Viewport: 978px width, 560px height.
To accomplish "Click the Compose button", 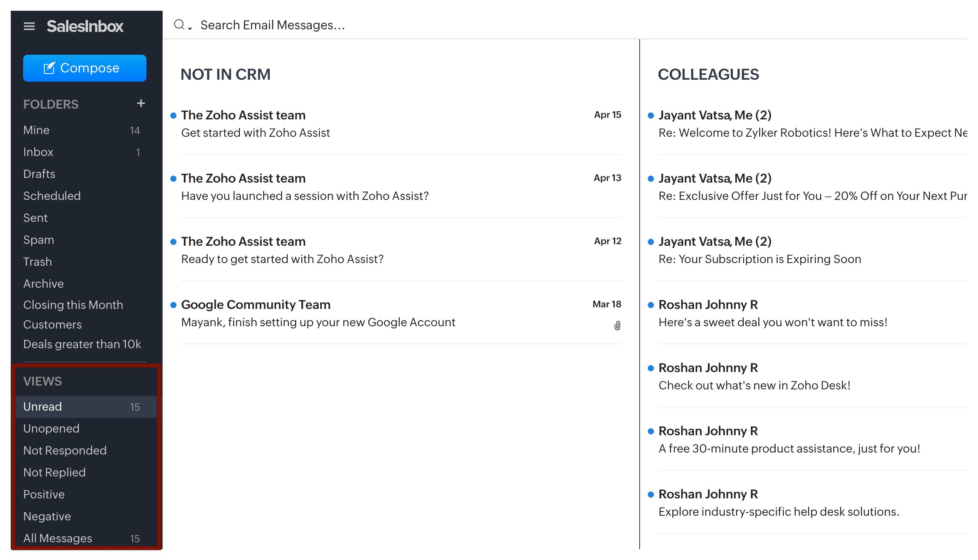I will (x=85, y=68).
